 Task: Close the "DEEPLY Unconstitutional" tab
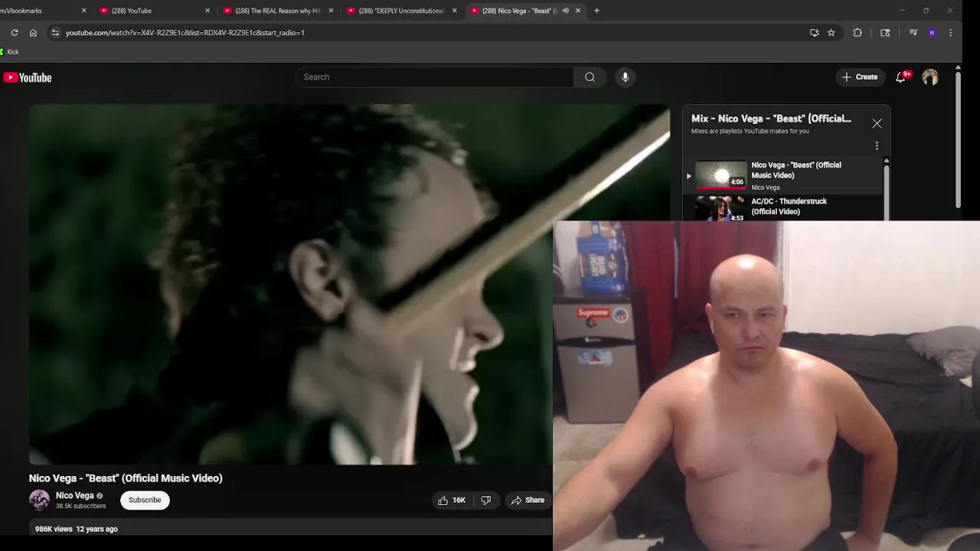coord(455,11)
